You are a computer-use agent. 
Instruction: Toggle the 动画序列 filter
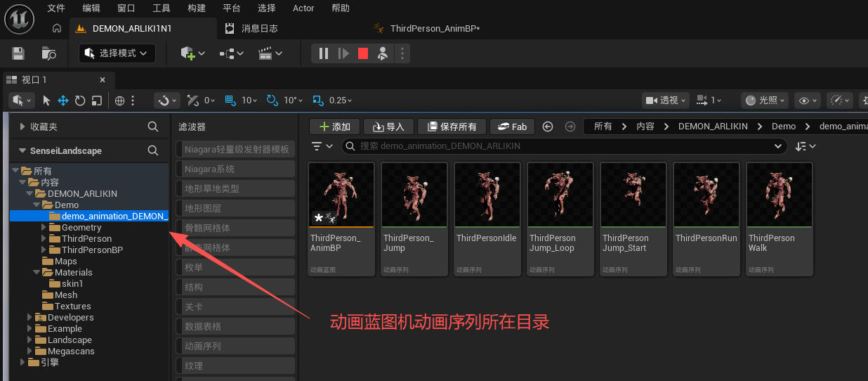(235, 346)
